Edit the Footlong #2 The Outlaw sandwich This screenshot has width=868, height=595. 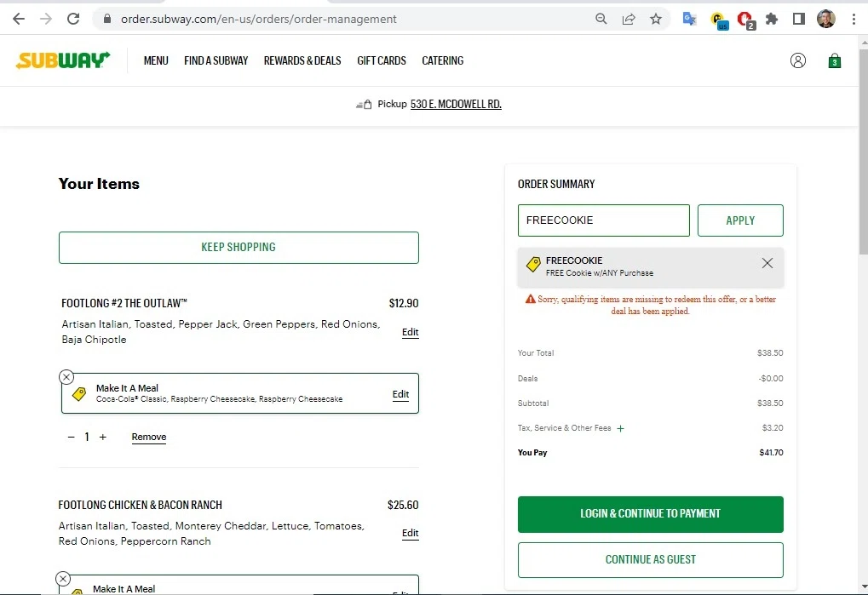click(411, 332)
